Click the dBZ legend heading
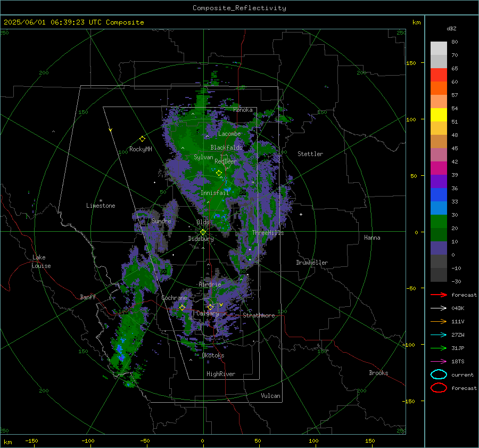The image size is (479, 448). (x=451, y=28)
